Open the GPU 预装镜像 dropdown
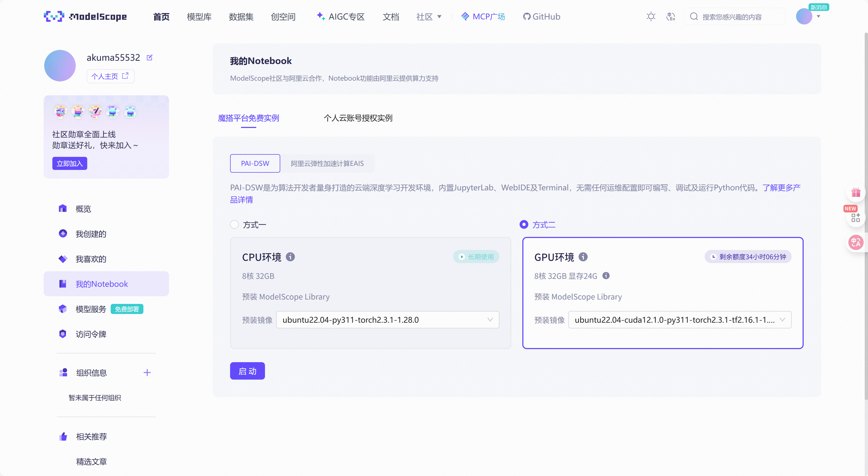The width and height of the screenshot is (868, 476). [680, 320]
